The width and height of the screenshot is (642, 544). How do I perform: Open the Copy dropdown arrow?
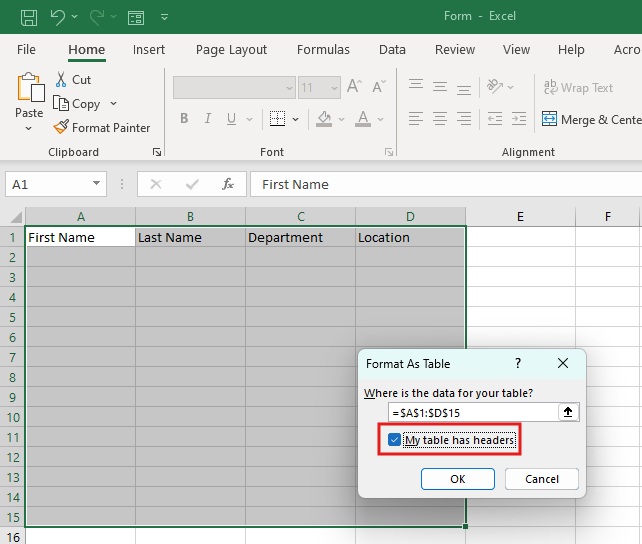113,104
